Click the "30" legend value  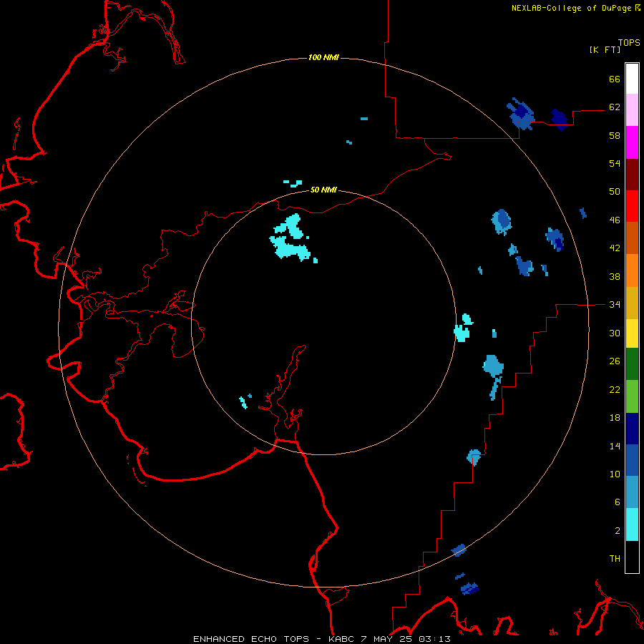click(615, 333)
